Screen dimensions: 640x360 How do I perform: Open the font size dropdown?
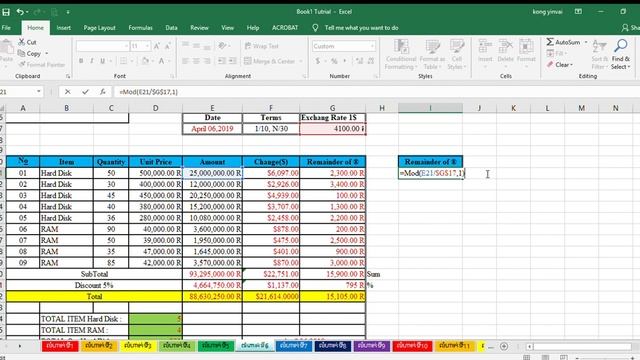pyautogui.click(x=147, y=46)
